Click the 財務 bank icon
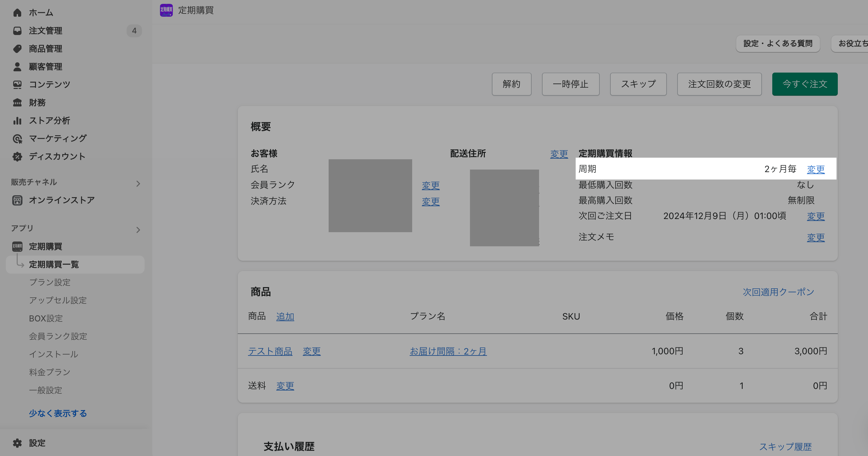 coord(17,102)
